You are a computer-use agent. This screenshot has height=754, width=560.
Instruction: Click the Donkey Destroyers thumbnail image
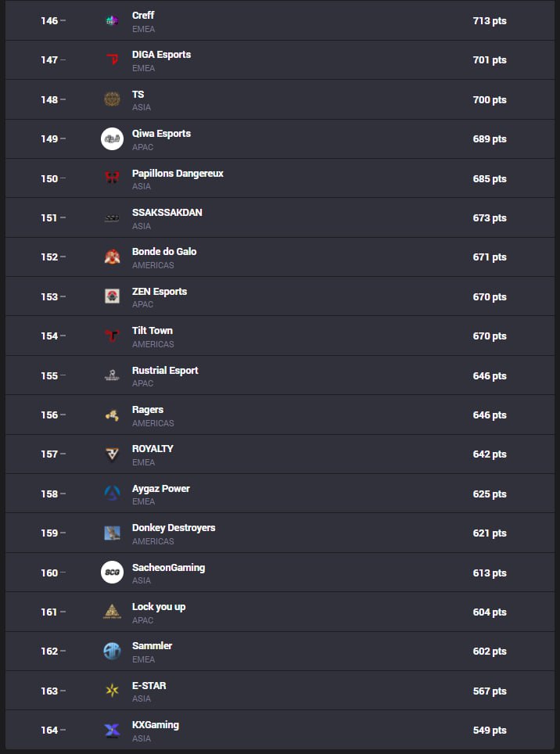[x=112, y=533]
